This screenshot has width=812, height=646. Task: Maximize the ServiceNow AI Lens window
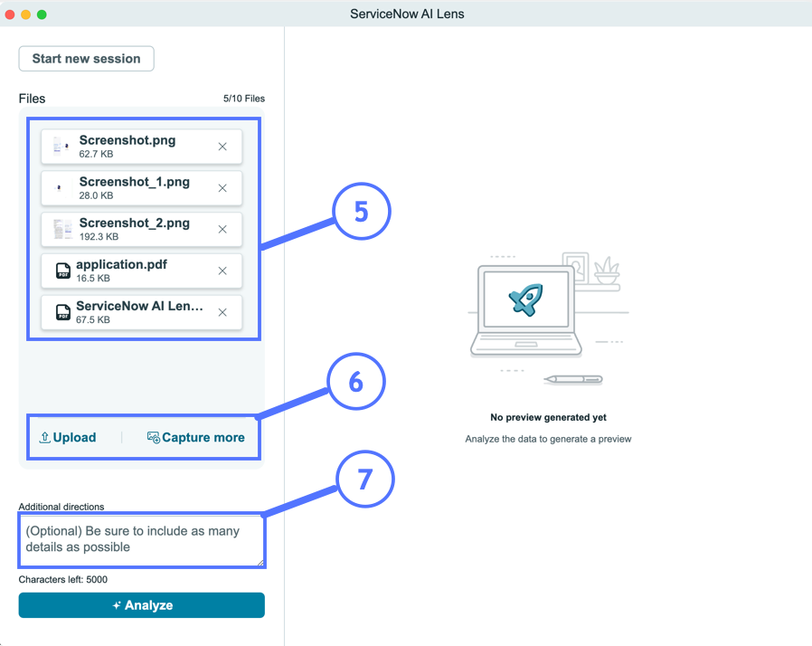coord(42,14)
